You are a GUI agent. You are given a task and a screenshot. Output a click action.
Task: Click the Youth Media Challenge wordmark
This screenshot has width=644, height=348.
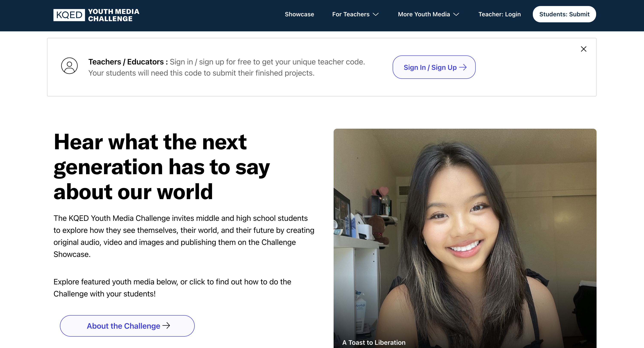tap(114, 15)
